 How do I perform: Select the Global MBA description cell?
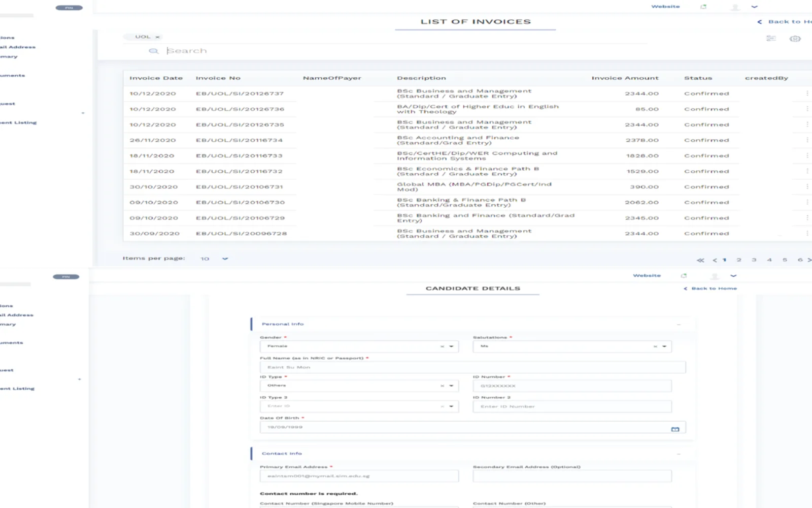[x=474, y=187]
